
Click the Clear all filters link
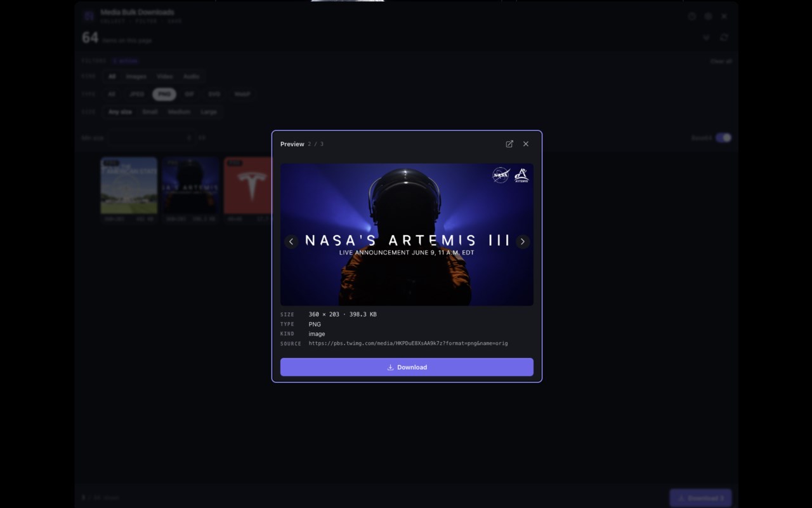(721, 61)
